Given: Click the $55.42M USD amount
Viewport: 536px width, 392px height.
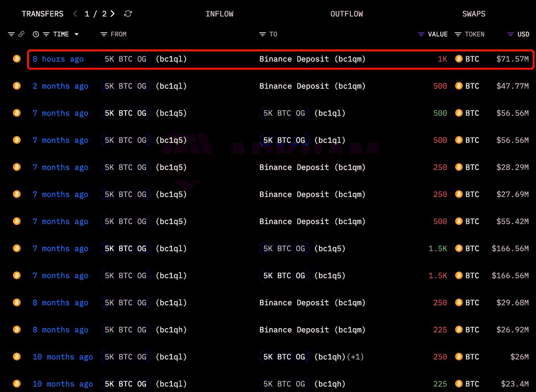Looking at the screenshot, I should pos(512,221).
